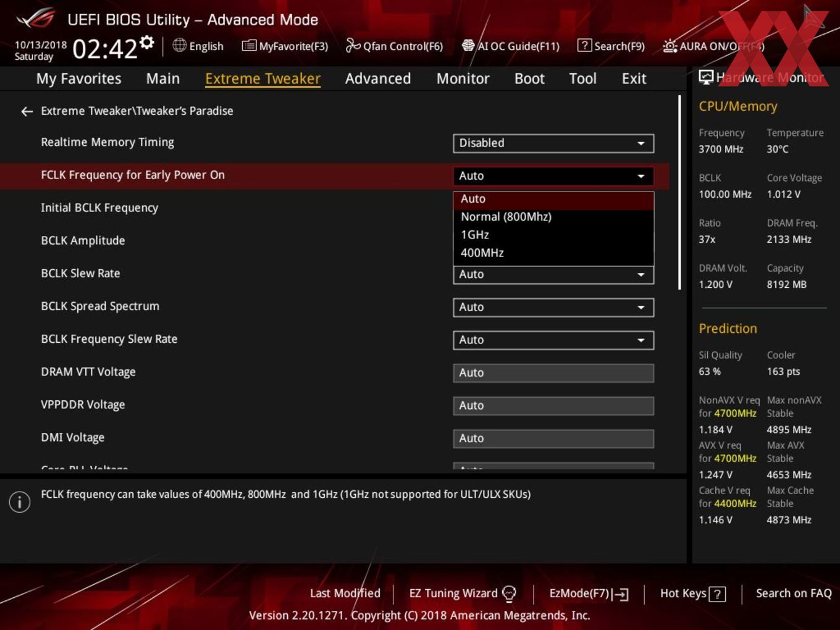Screen dimensions: 840x630
Task: Click the EZ Tuning Wizard bulb icon
Action: click(x=509, y=594)
